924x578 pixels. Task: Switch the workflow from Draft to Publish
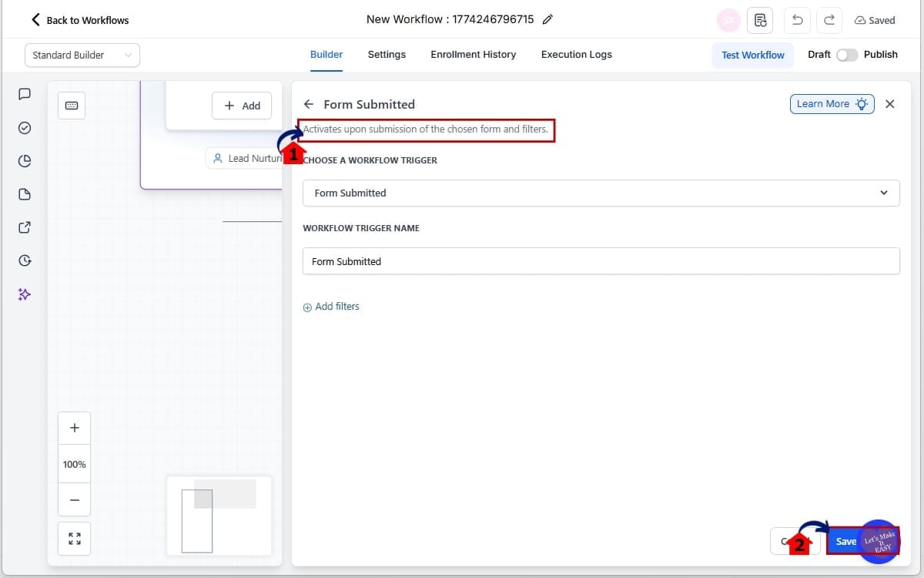tap(847, 55)
